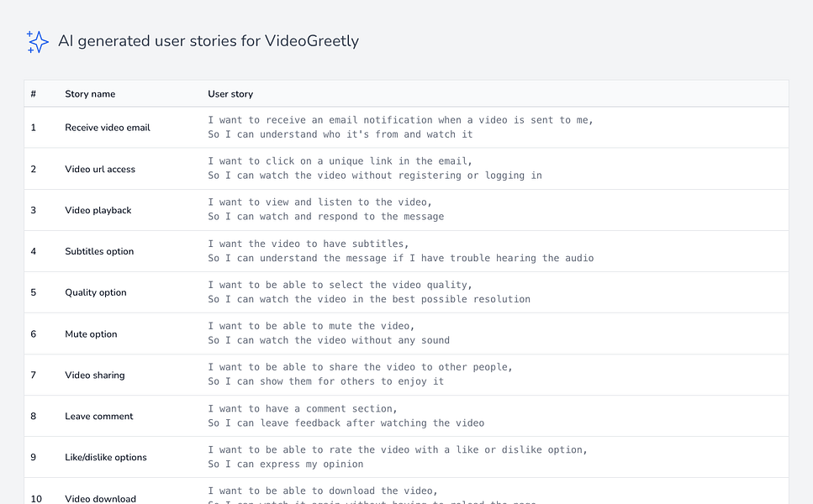Screen dimensions: 813x504
Task: Click the '#' column header
Action: 34,94
